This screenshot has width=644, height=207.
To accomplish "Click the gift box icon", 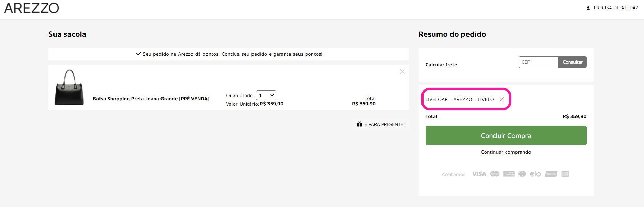I will (x=359, y=124).
